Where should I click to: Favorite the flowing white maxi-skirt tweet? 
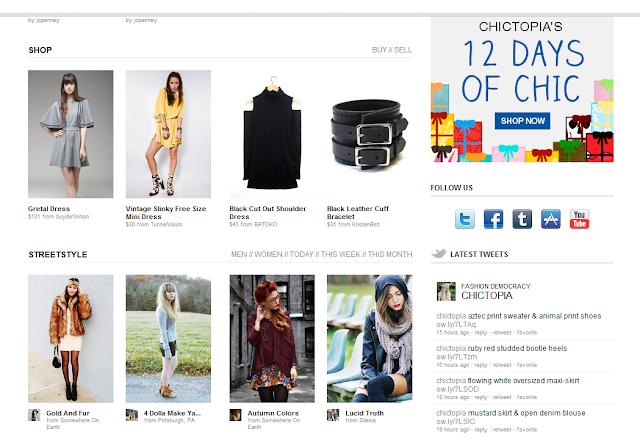[527, 397]
